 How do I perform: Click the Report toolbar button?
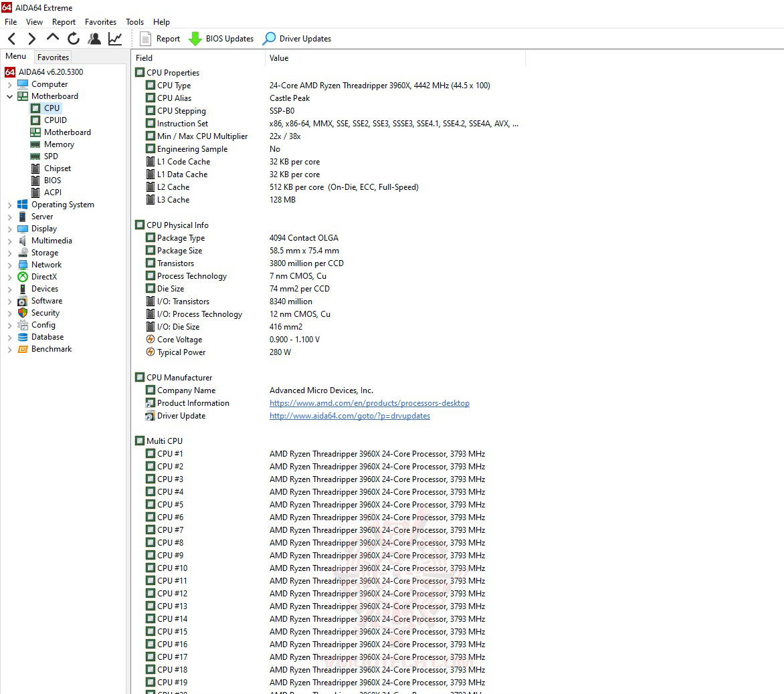(160, 39)
